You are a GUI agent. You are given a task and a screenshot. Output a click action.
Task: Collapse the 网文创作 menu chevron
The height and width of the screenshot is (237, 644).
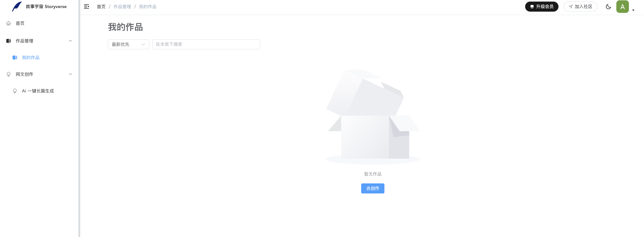tap(70, 74)
